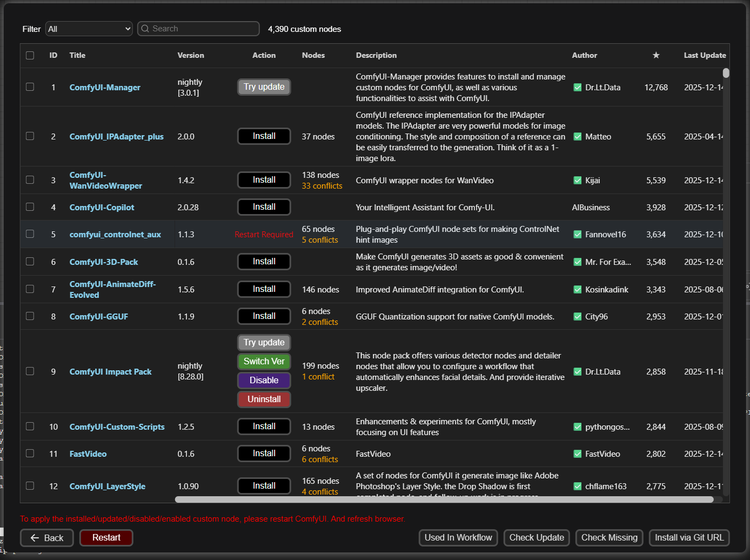Click the verified icon beside FastVideo author

pos(577,454)
